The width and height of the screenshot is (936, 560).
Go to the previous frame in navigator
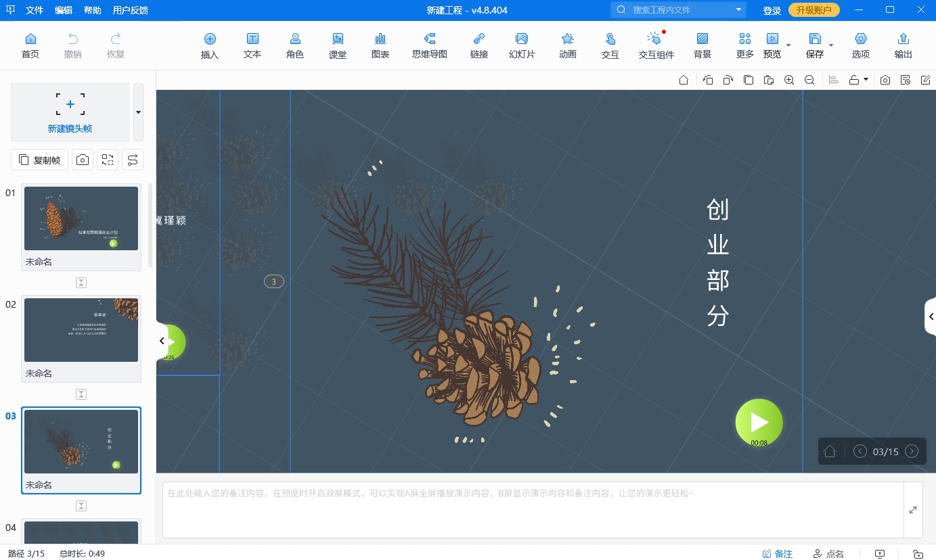click(860, 451)
